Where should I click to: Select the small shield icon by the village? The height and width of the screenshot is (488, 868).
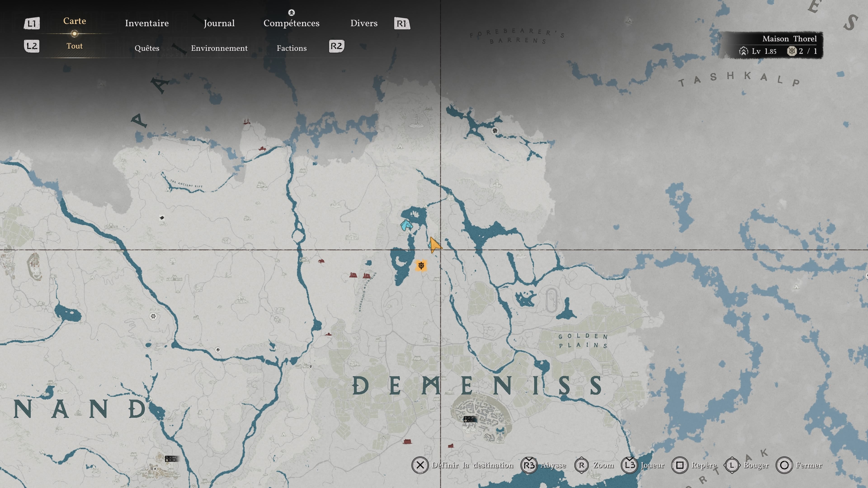click(310, 366)
